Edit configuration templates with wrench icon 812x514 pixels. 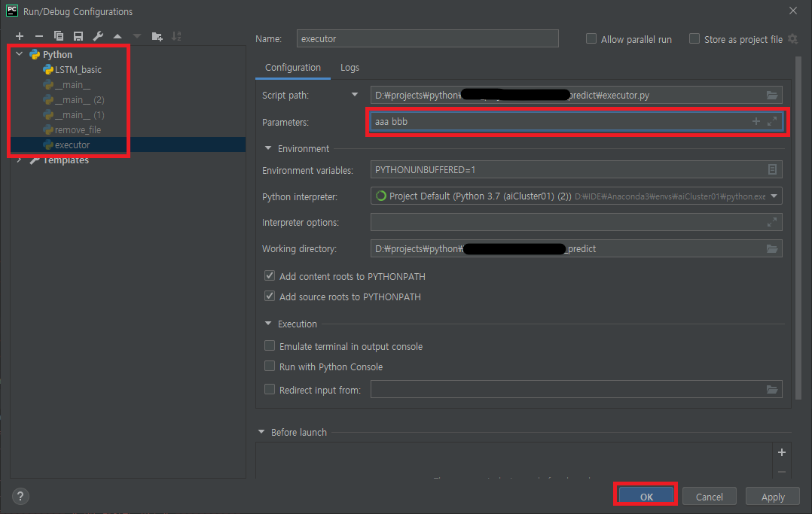click(x=98, y=35)
